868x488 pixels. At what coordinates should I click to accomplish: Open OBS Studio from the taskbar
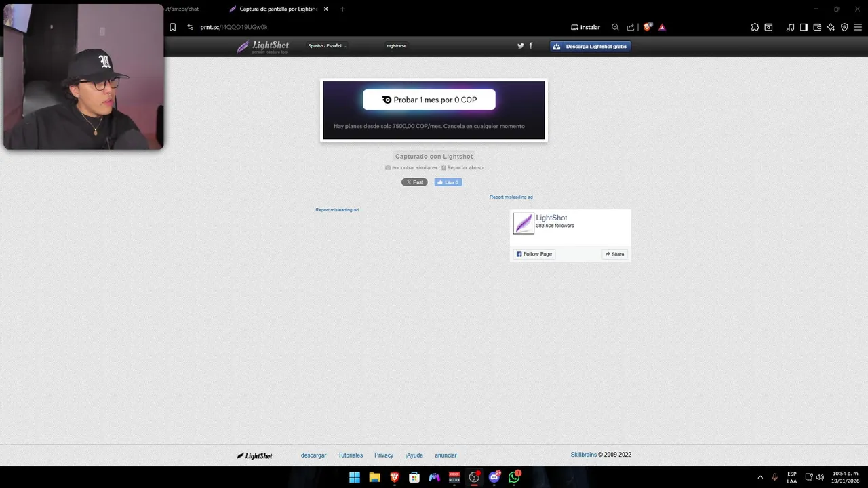click(x=475, y=477)
